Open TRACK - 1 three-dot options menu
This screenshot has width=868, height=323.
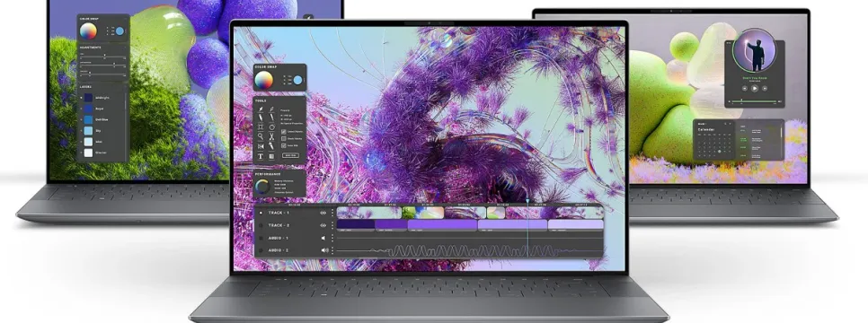[332, 213]
